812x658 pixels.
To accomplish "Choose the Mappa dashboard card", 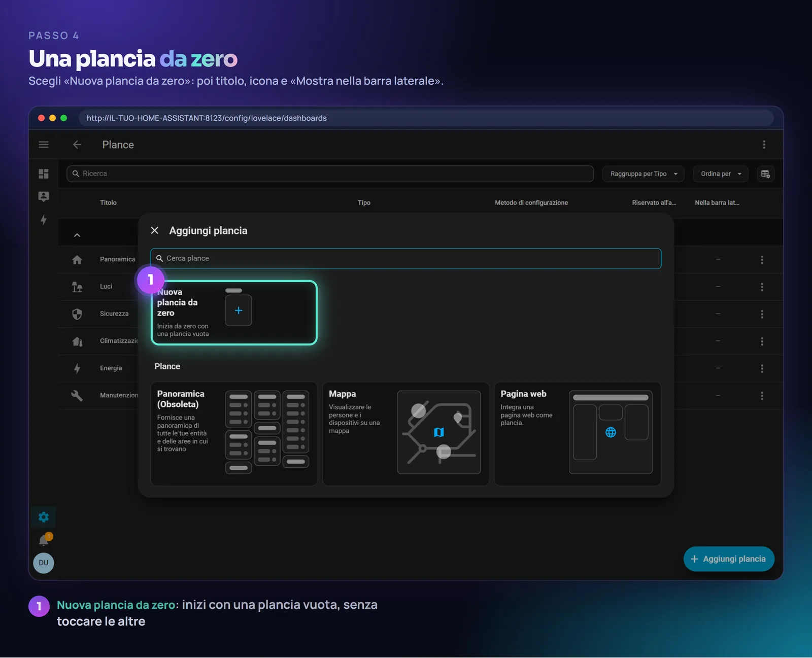I will pyautogui.click(x=405, y=434).
